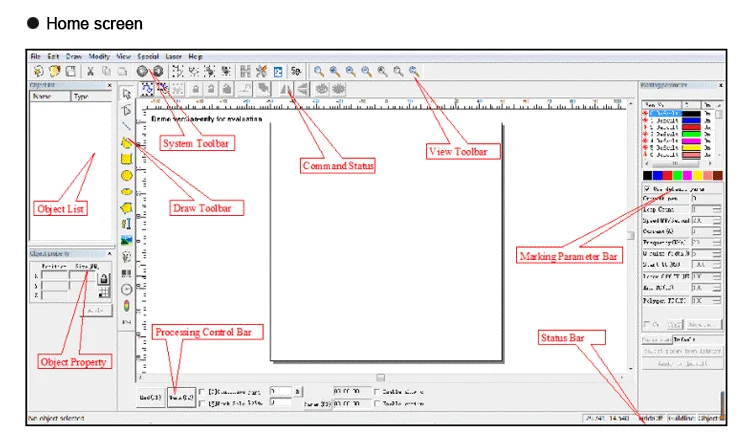
Task: Open the Modify menu
Action: tap(99, 56)
